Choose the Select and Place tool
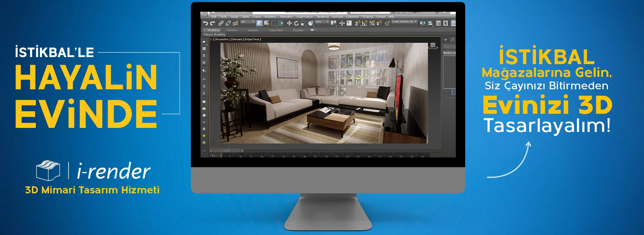Screen dimensions: 644x235 click(311, 23)
